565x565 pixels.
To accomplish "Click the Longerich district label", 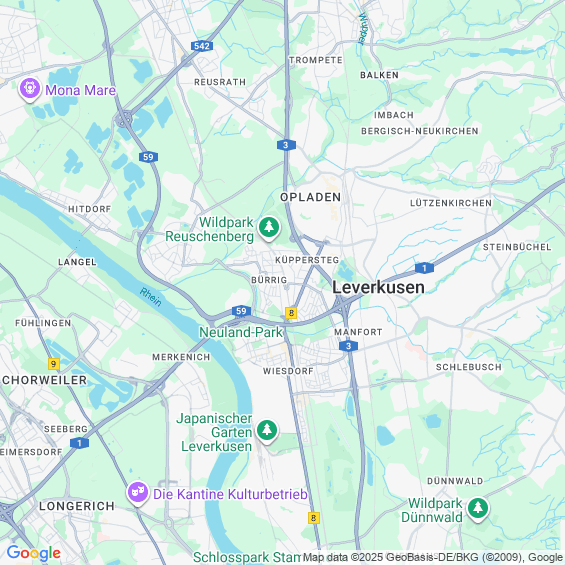I will pos(77,506).
